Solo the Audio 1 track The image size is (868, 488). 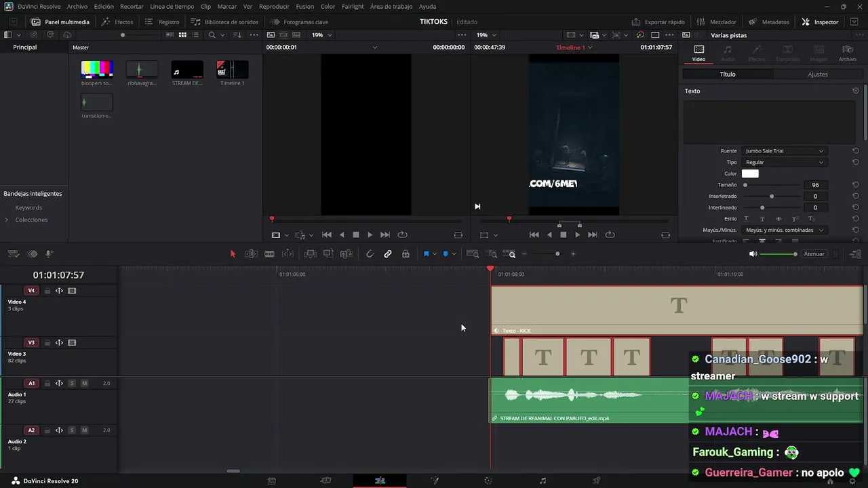[72, 384]
